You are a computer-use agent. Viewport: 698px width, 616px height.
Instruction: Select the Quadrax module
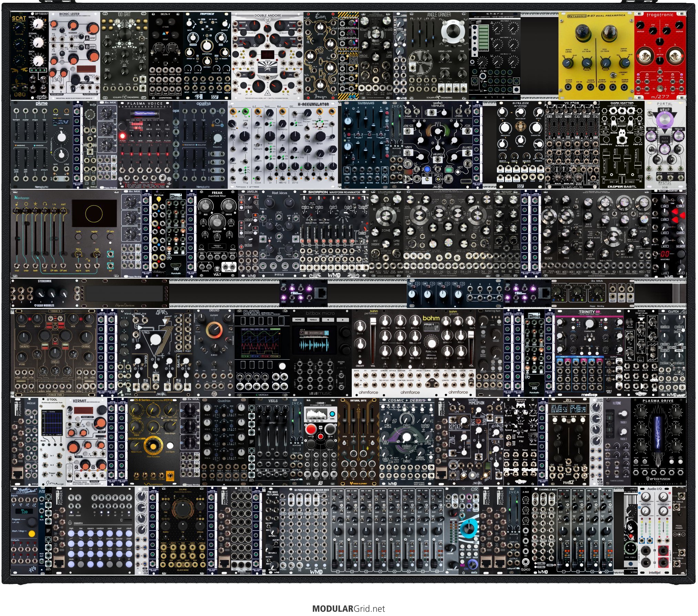(224, 441)
